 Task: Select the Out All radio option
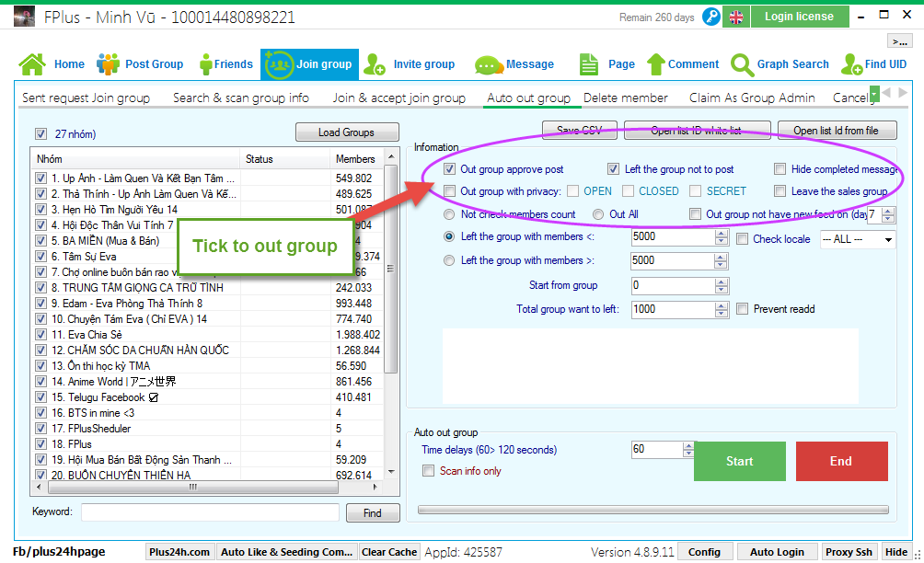click(598, 214)
